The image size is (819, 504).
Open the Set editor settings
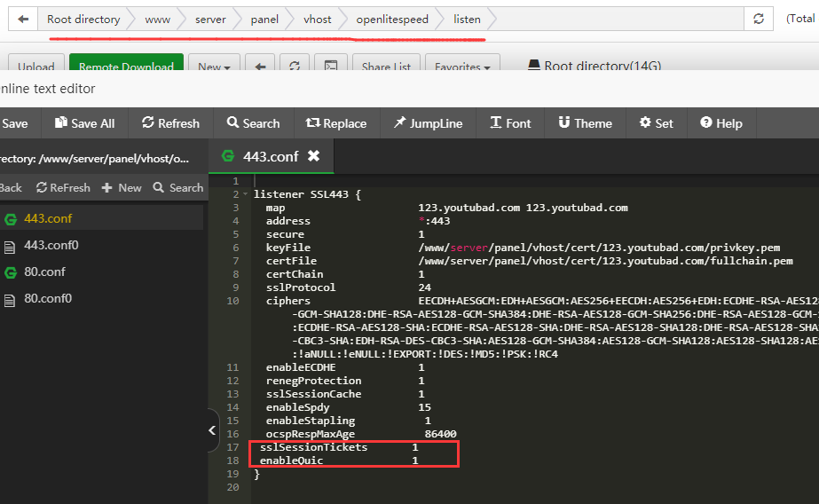point(656,123)
